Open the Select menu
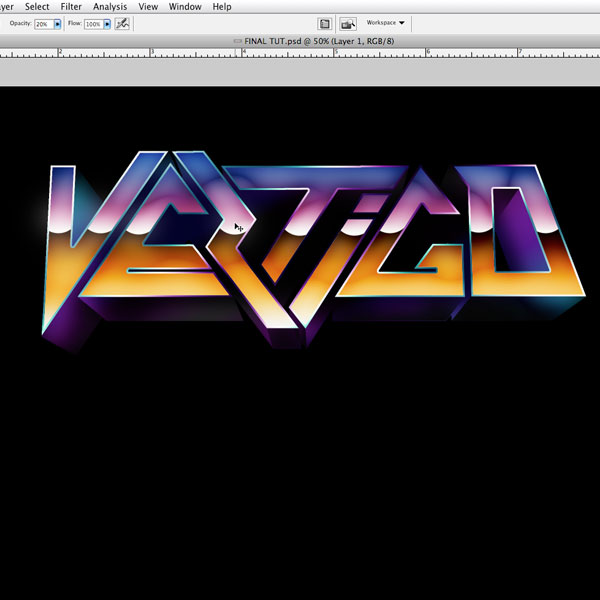Image resolution: width=600 pixels, height=600 pixels. click(37, 7)
